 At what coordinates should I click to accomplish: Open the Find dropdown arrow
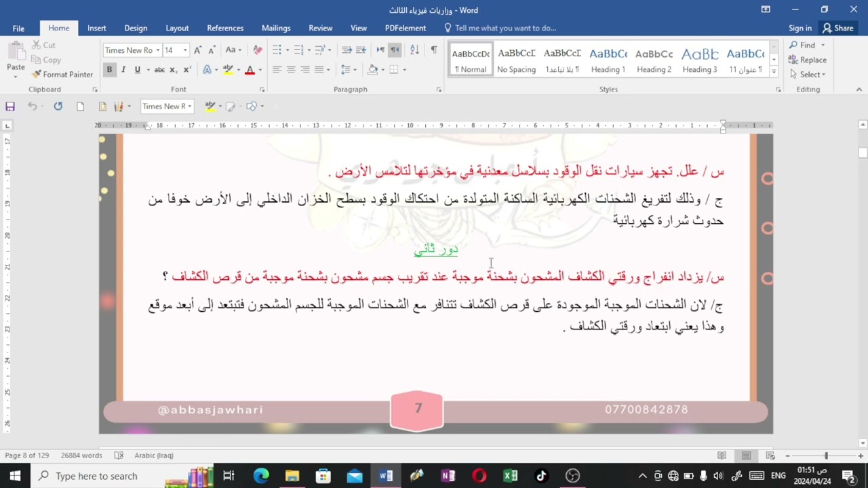pyautogui.click(x=823, y=45)
